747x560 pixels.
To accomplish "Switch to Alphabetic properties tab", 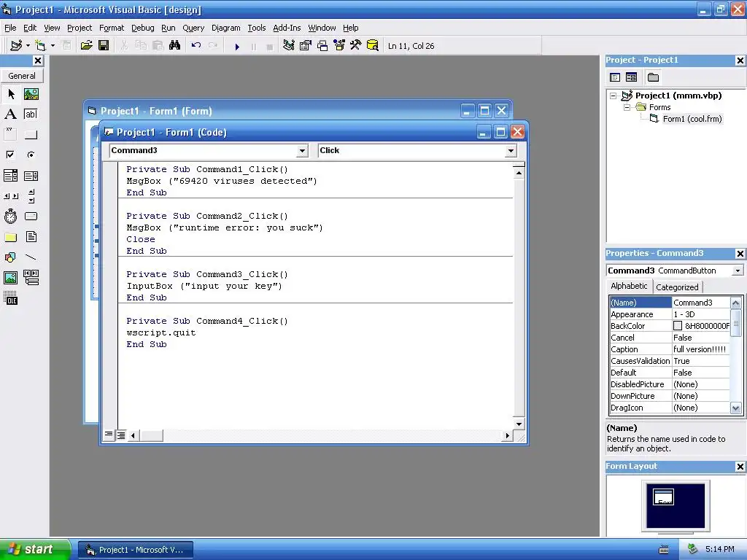I will point(629,286).
